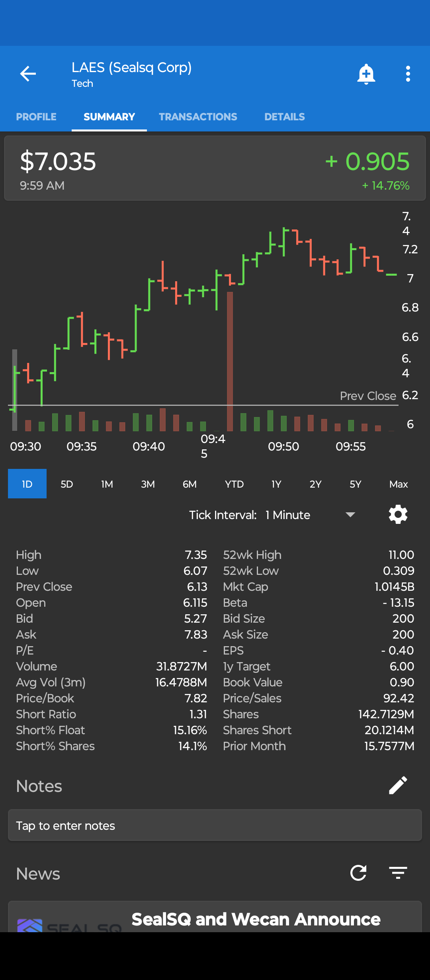Tap the tall 09:45 volume bar
430x980 pixels.
coord(230,361)
